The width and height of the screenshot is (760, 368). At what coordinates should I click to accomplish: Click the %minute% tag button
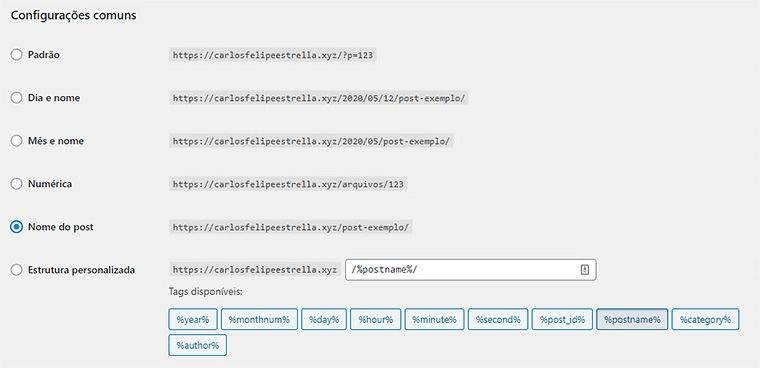(434, 320)
